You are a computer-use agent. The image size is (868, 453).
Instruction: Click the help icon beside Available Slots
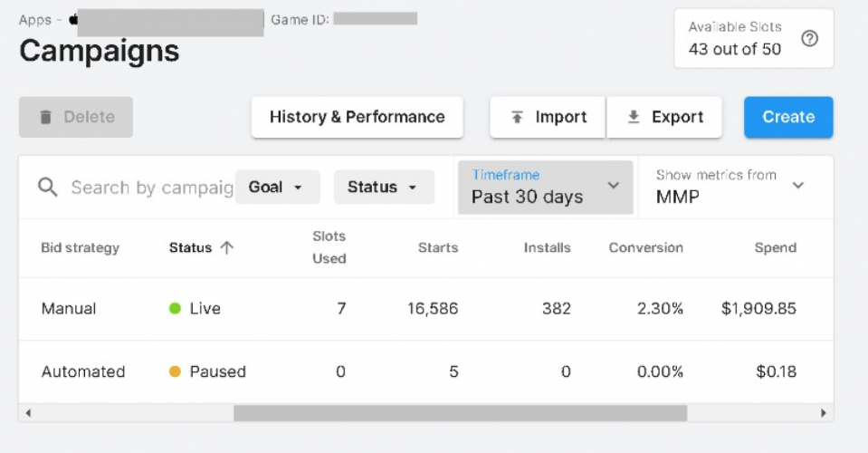pyautogui.click(x=810, y=39)
